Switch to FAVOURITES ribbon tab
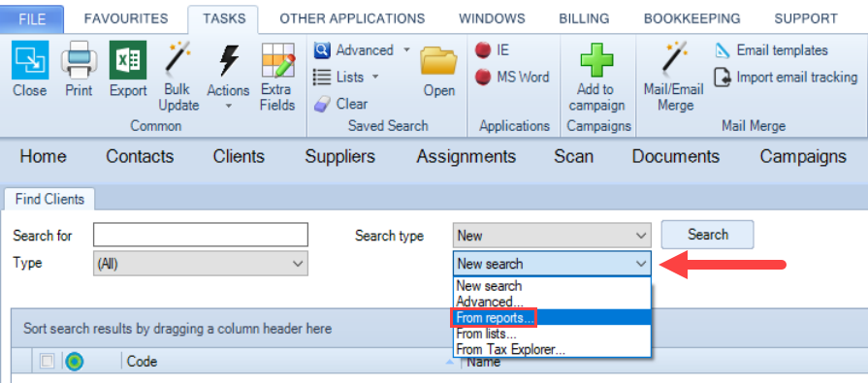The image size is (868, 383). pos(126,18)
